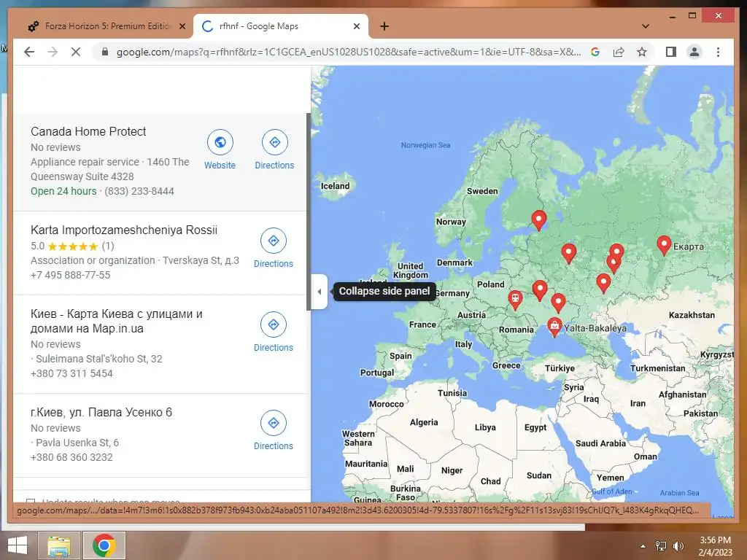Screen dimensions: 747x560
Task: Close the rfhnf Google Maps tab
Action: point(356,26)
